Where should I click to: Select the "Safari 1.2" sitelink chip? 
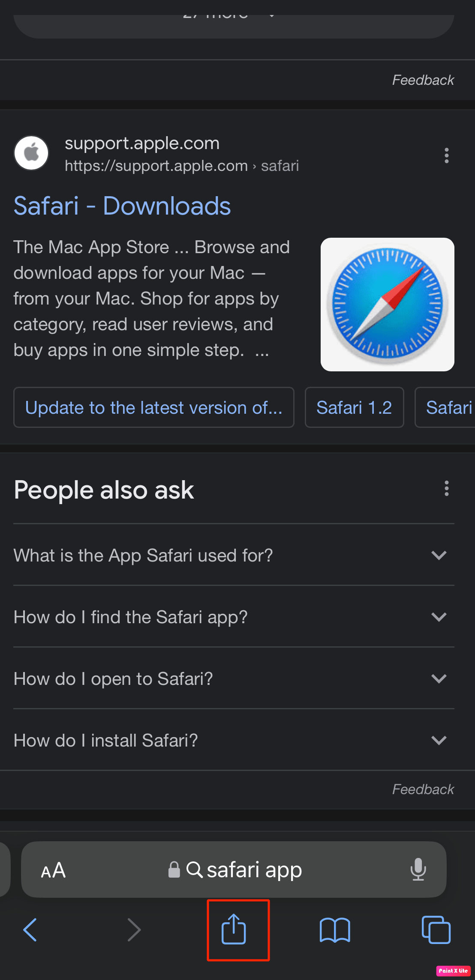(x=355, y=407)
